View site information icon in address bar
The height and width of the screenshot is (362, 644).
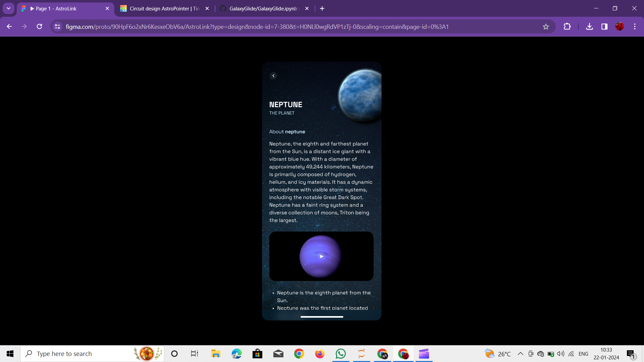coord(57,26)
